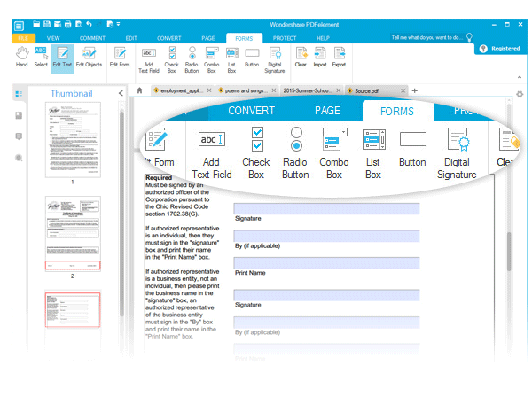Open the application menu icon in title bar

pyautogui.click(x=19, y=26)
